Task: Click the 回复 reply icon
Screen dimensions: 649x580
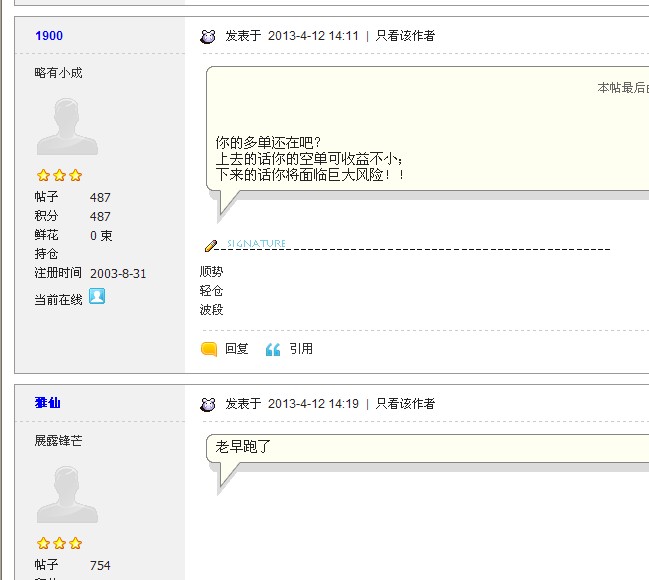Action: [209, 349]
